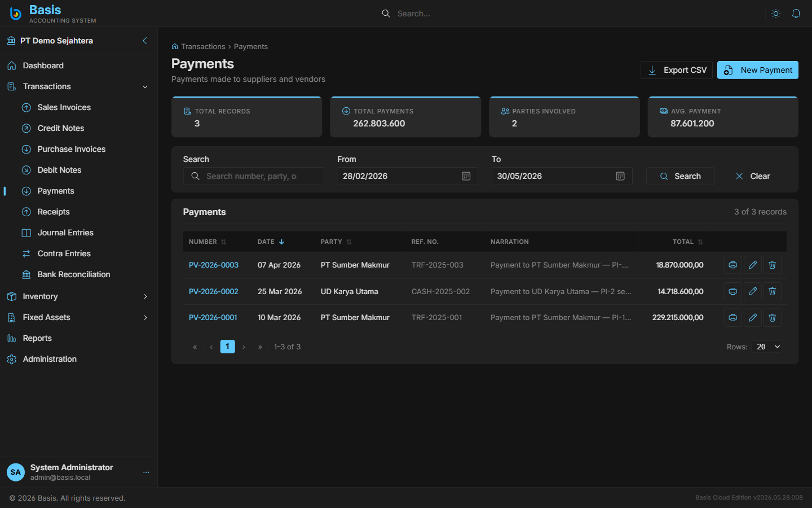Screen dimensions: 812x508
Task: Click Transactions in the breadcrumb
Action: (x=203, y=47)
